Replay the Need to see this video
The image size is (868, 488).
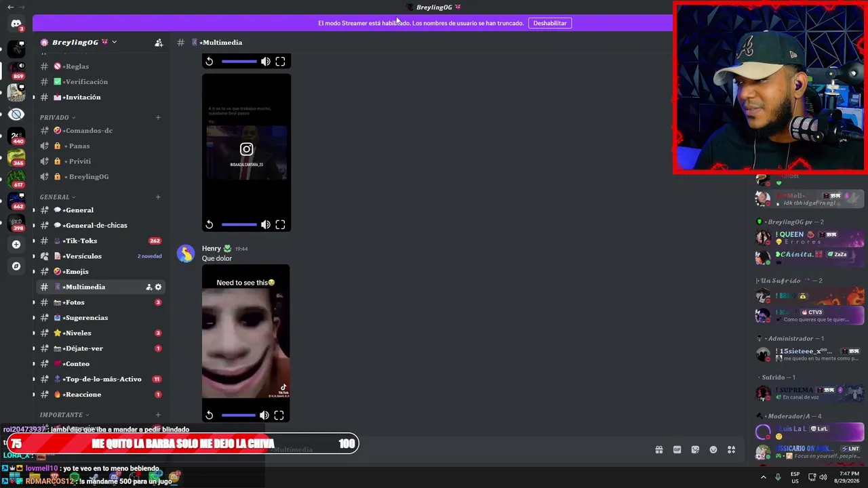pos(210,415)
